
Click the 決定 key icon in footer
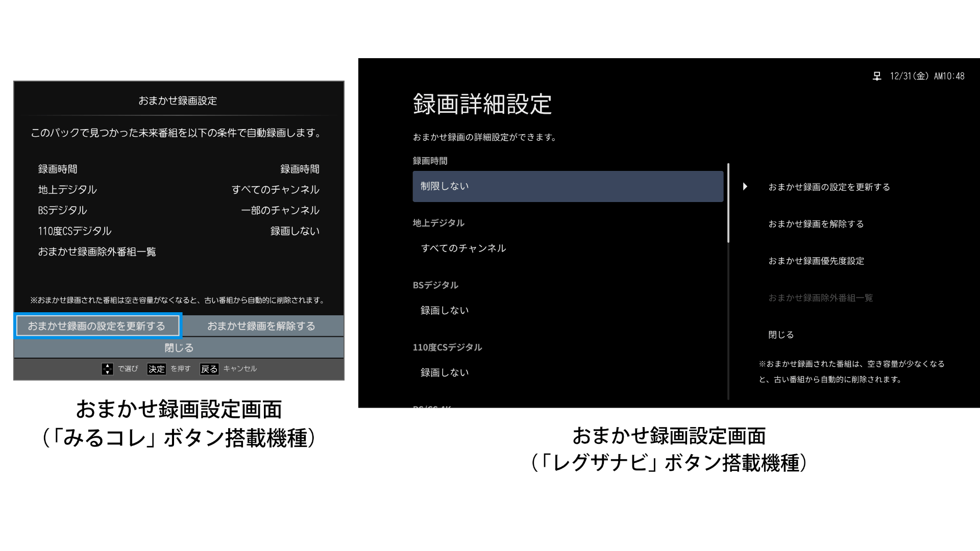click(157, 369)
